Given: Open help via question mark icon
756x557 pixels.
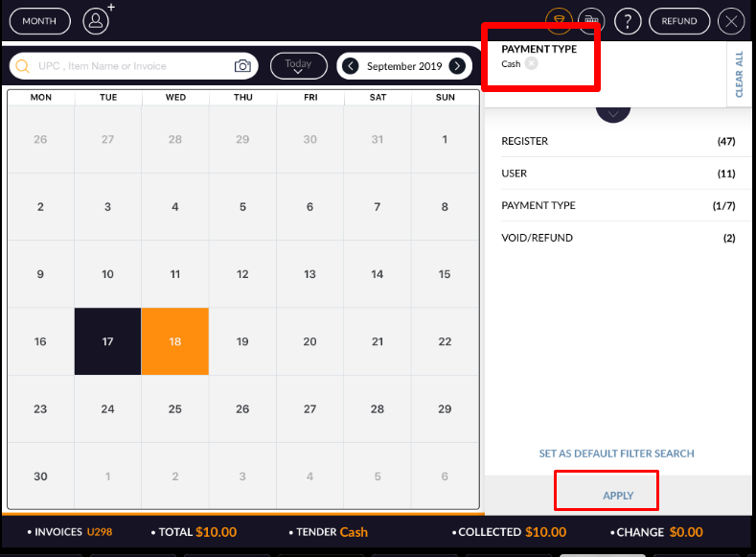Looking at the screenshot, I should pos(628,20).
